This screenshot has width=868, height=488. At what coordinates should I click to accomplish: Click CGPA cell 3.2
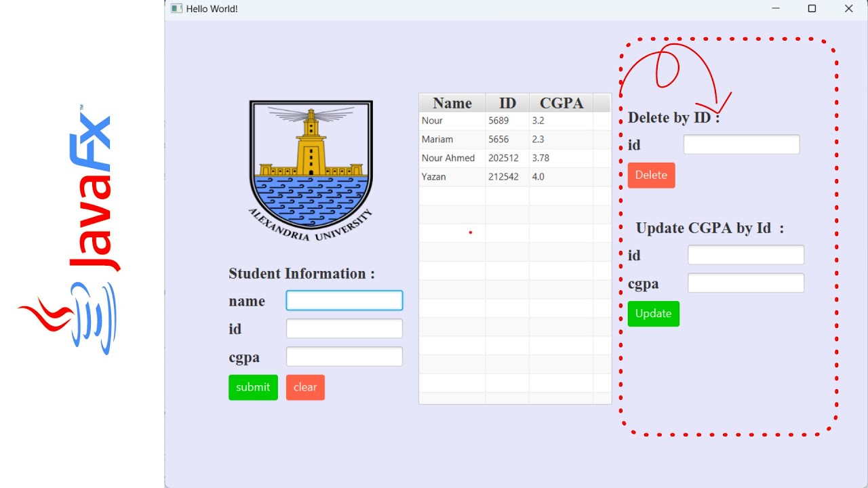[561, 121]
